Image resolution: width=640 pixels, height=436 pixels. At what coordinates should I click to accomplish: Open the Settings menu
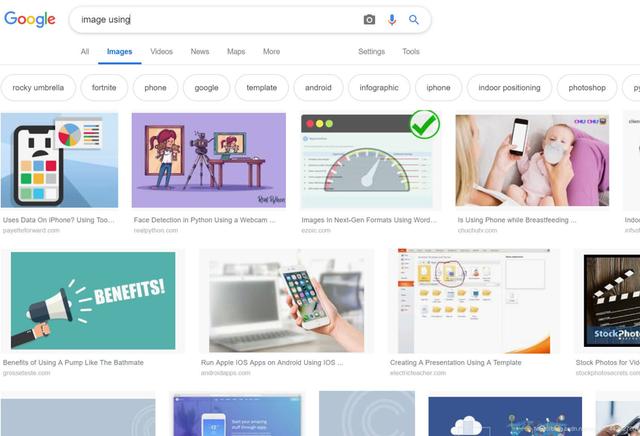(371, 51)
